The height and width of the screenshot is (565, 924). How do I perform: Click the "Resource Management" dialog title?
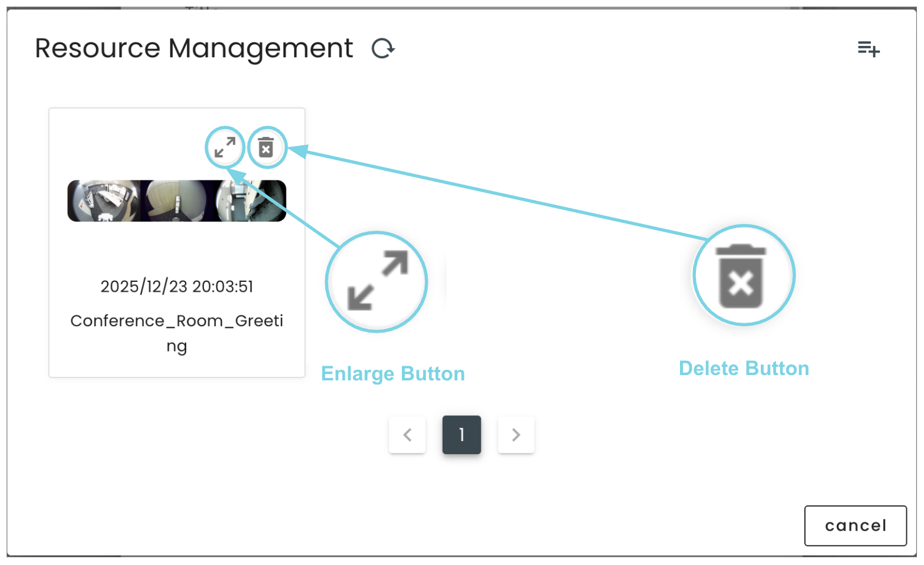(194, 48)
